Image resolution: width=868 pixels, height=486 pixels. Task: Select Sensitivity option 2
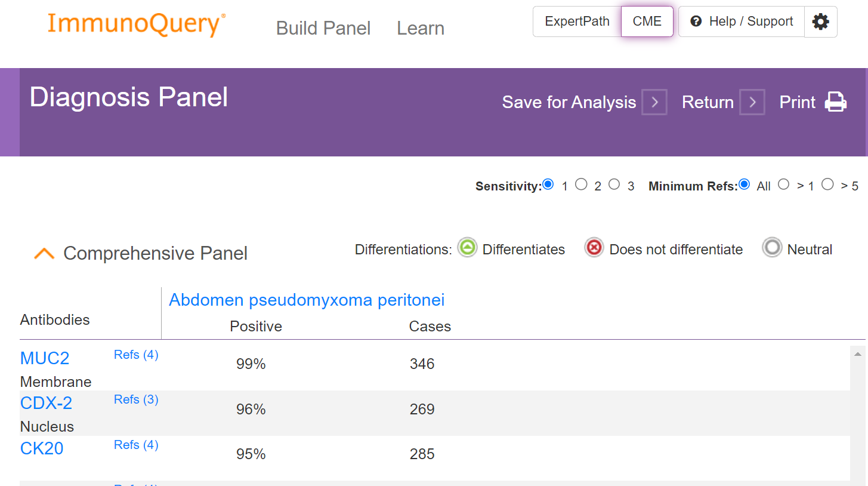[581, 184]
